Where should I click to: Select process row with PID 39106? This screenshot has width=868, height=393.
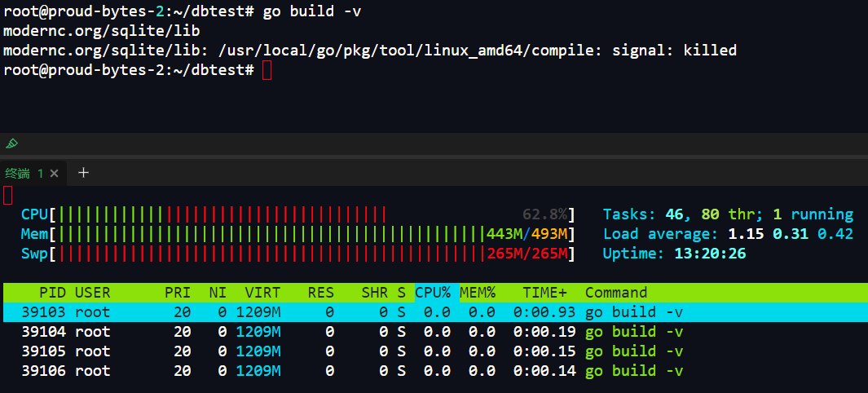[x=326, y=371]
